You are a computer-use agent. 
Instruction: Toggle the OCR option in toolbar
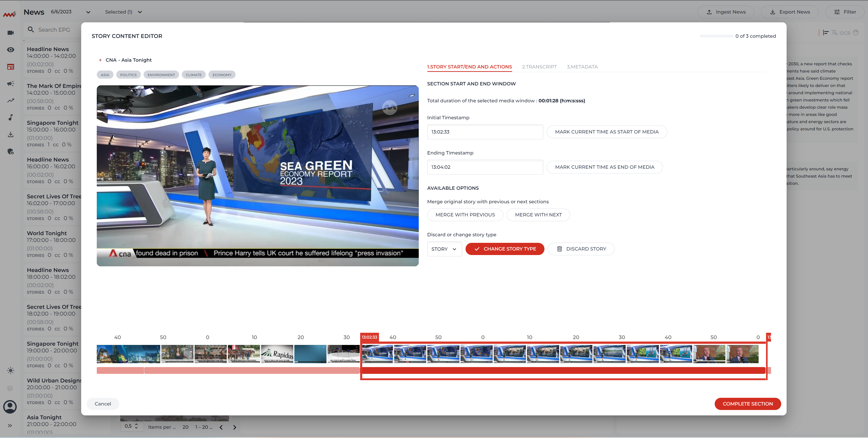click(845, 33)
